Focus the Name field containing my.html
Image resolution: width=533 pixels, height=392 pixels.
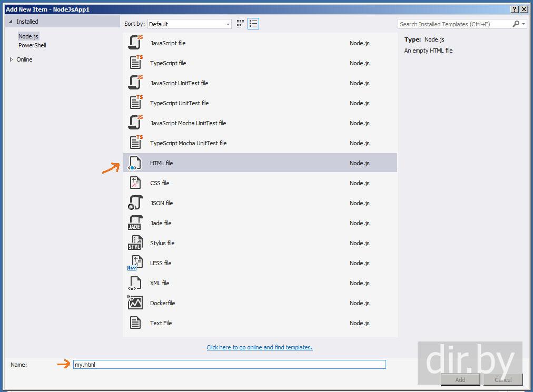230,365
